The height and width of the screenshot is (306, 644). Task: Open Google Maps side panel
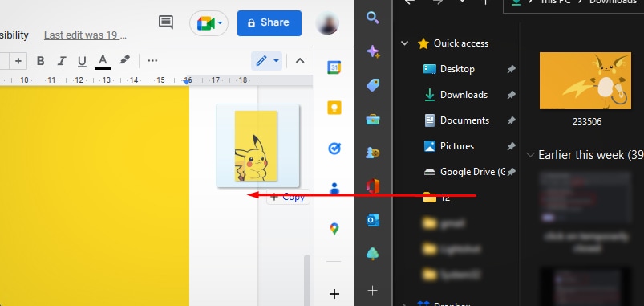click(x=334, y=229)
